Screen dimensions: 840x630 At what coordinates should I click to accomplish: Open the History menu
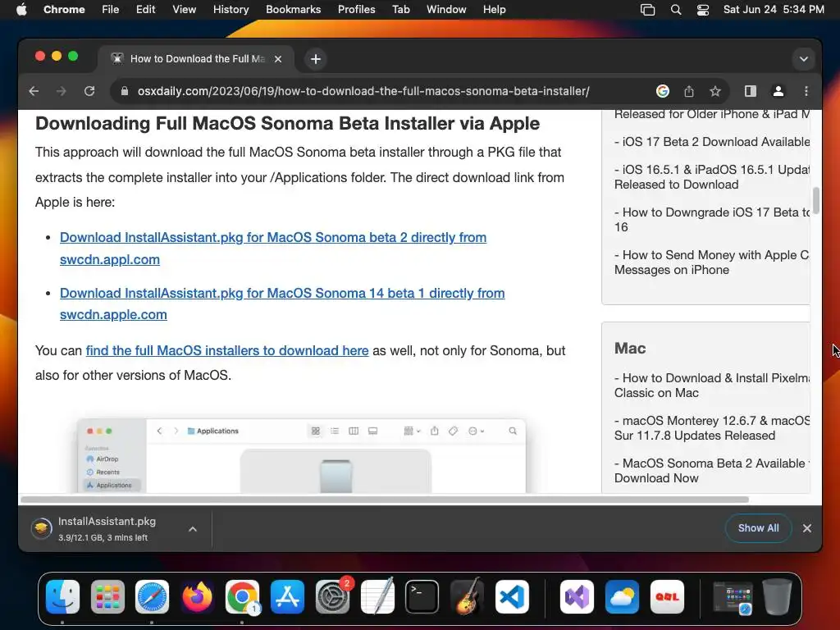tap(231, 9)
